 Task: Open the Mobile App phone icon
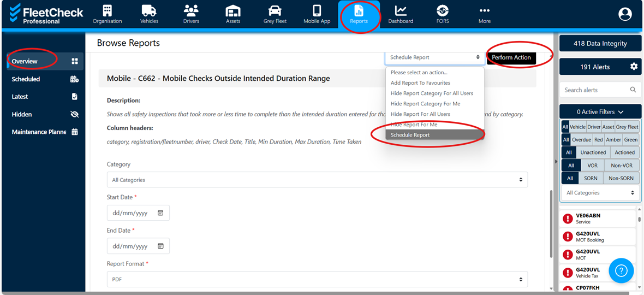[x=317, y=11]
